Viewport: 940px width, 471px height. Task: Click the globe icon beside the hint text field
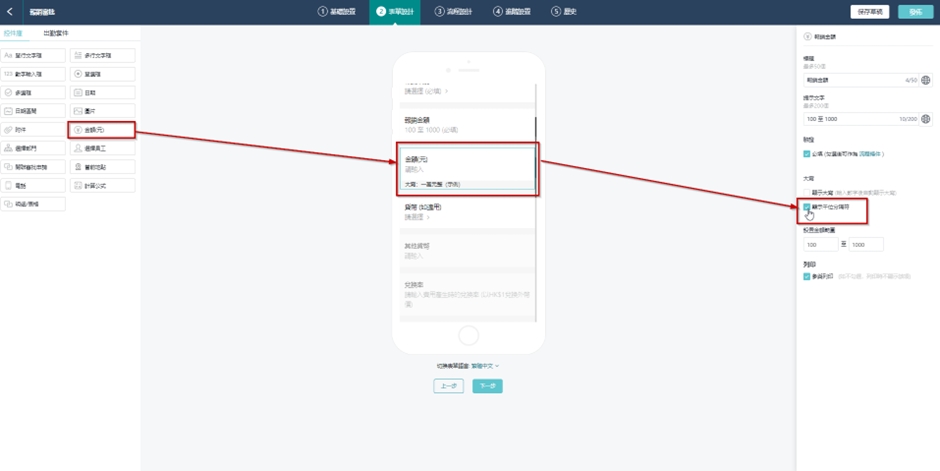click(926, 118)
